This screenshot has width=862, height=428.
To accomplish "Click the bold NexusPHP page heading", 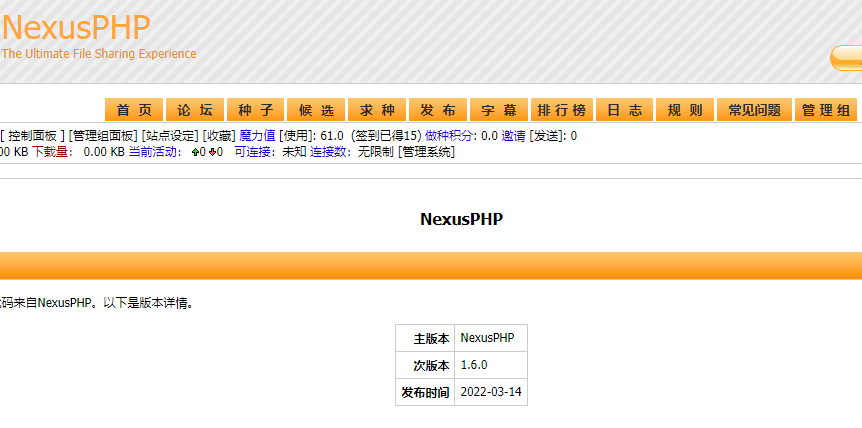I will [x=462, y=219].
